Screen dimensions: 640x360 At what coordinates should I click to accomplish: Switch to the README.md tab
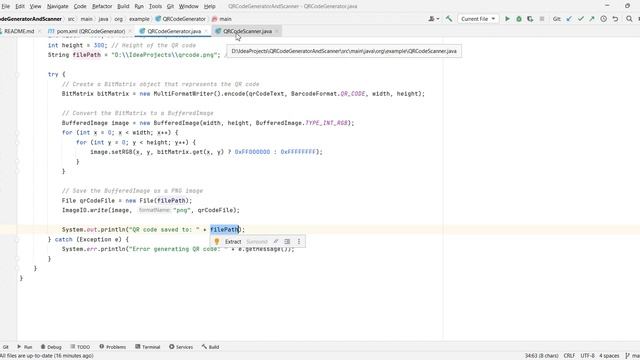point(19,31)
